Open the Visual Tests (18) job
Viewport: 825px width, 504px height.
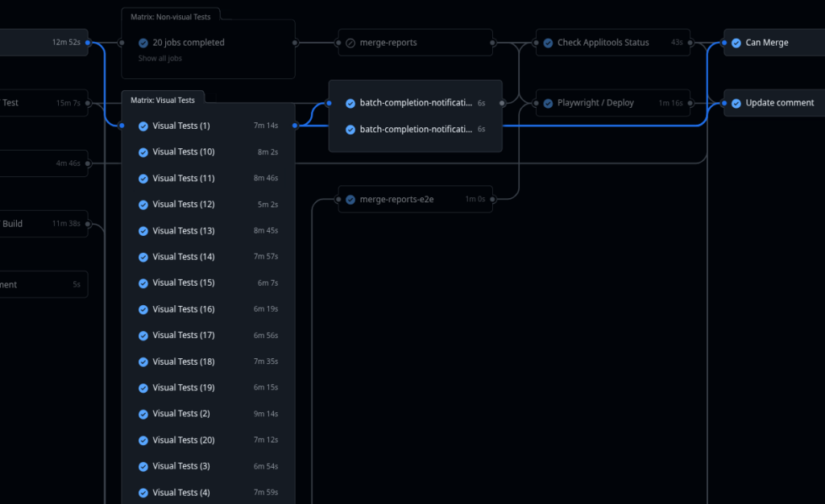click(x=209, y=361)
